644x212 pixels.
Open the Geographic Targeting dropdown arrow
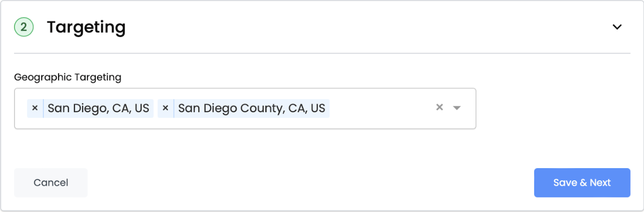pos(457,108)
